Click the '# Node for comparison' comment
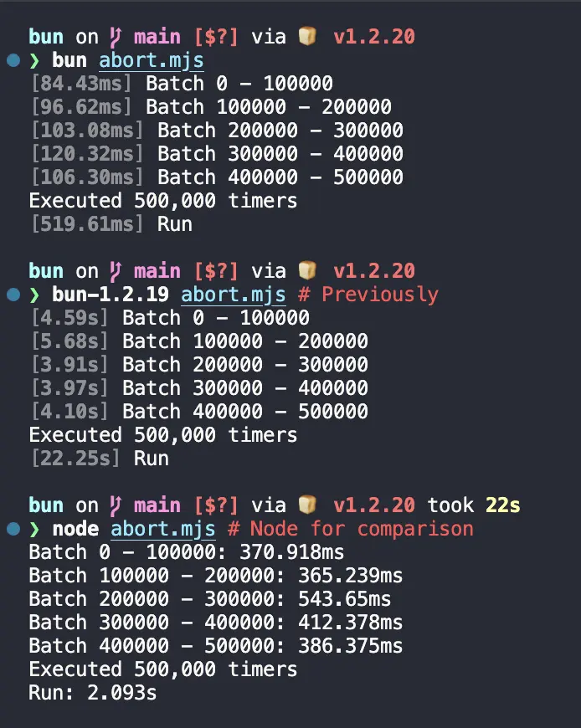Screen dimensions: 581x728 tap(351, 530)
